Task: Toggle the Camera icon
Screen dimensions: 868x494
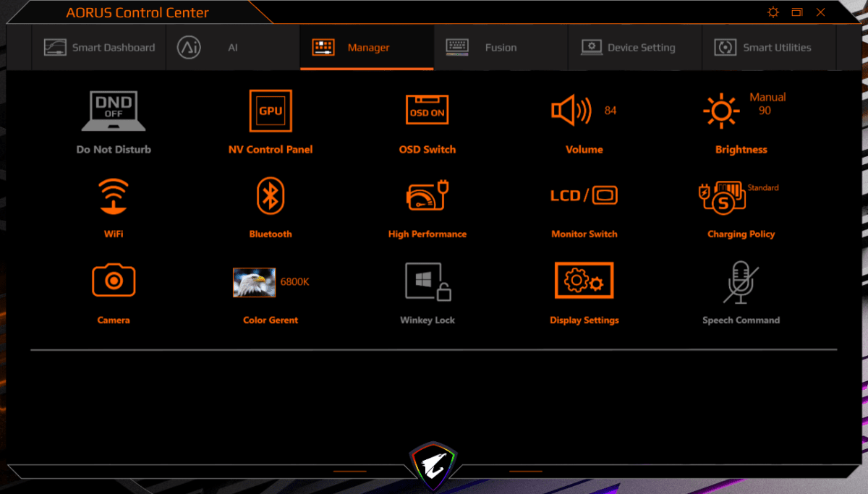Action: point(114,281)
